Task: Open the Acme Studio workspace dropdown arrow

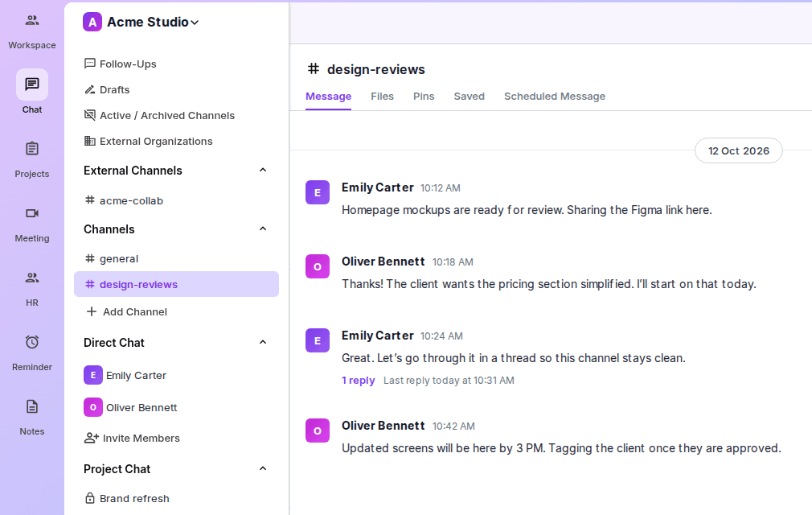Action: (195, 23)
